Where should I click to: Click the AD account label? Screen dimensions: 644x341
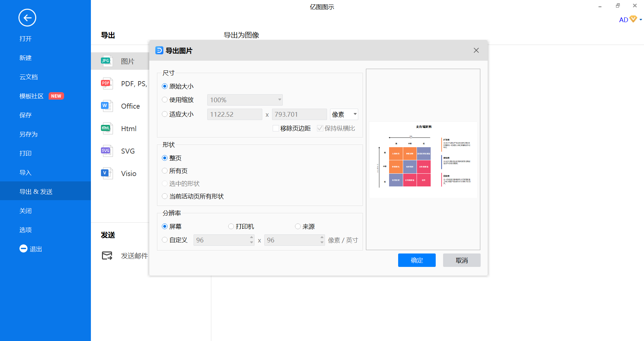[x=624, y=20]
